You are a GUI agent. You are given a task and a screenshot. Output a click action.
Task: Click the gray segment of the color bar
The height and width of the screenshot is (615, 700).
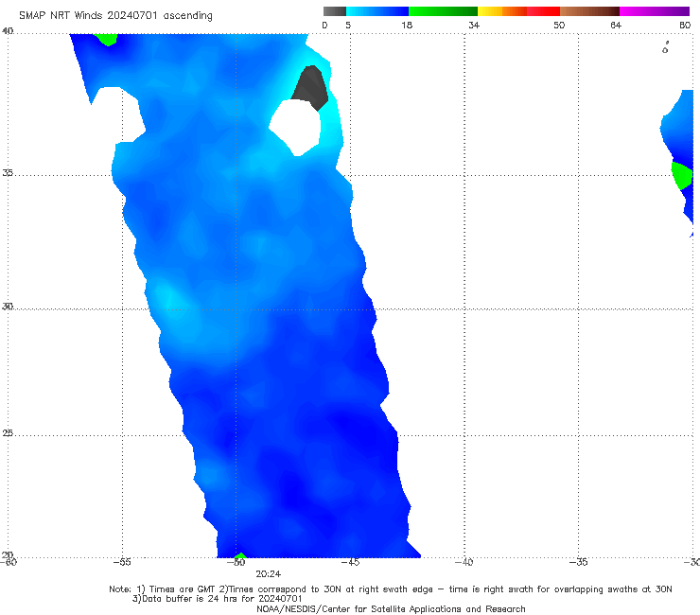pyautogui.click(x=335, y=11)
